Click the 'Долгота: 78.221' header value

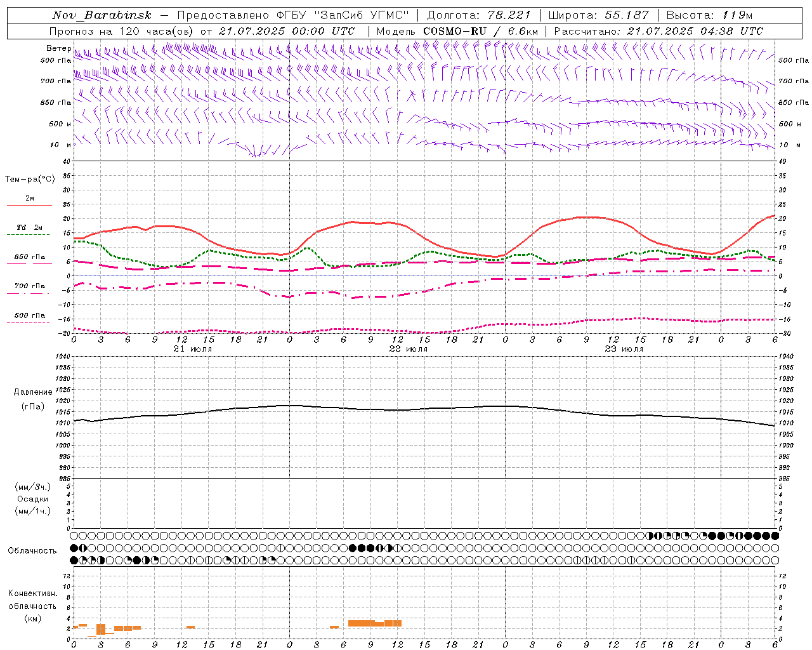click(479, 15)
